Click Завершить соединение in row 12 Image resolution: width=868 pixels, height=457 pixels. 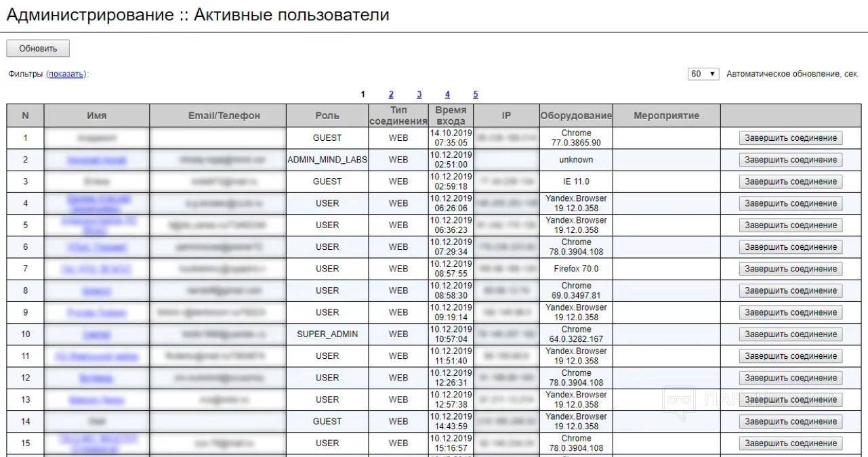pyautogui.click(x=791, y=378)
